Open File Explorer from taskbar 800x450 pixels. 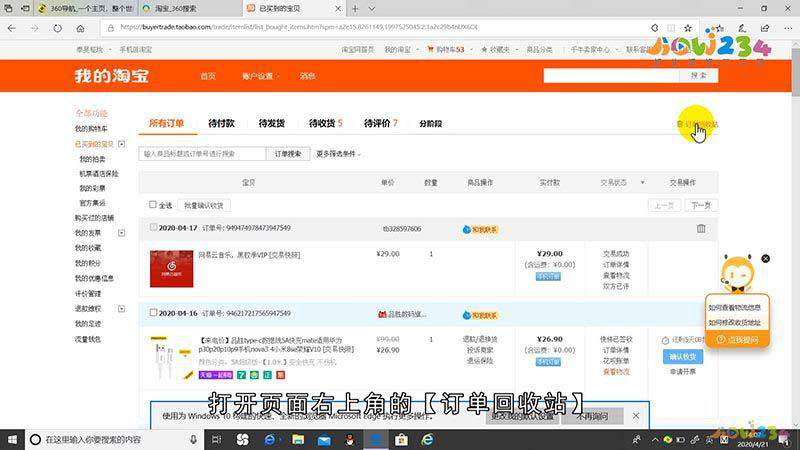pos(298,439)
